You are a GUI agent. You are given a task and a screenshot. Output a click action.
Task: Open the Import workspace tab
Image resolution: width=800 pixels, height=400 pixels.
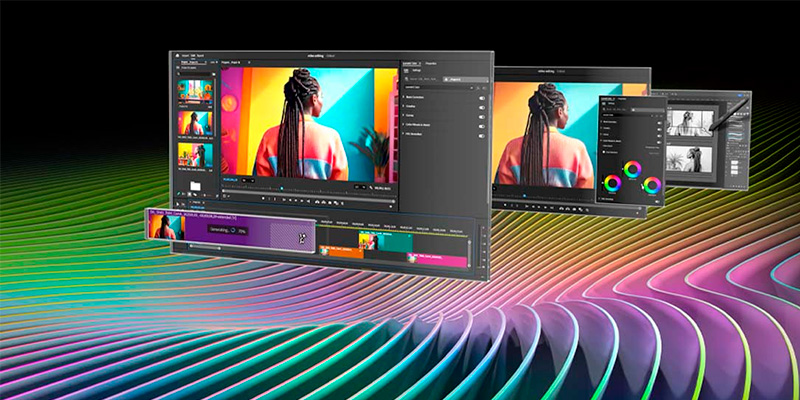coord(185,56)
